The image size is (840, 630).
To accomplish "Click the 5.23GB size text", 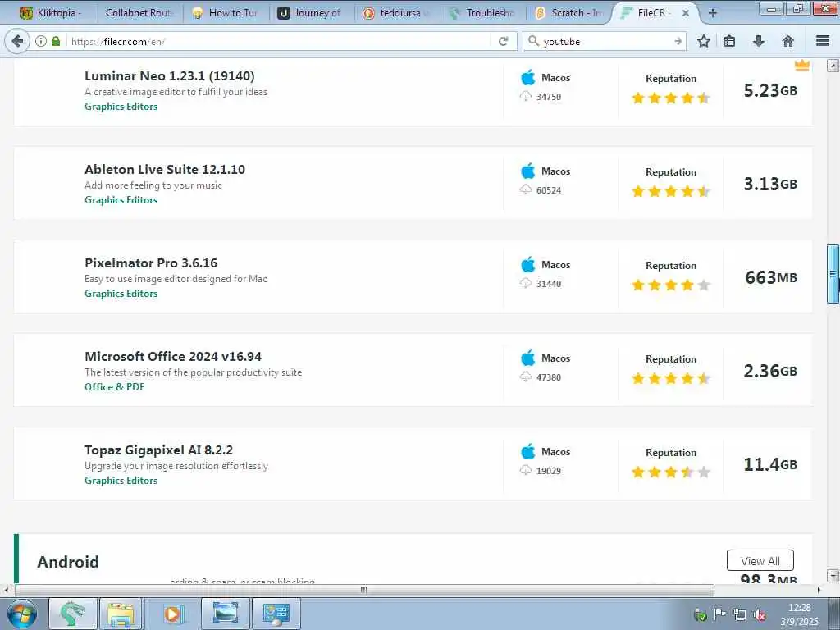I will pos(769,90).
